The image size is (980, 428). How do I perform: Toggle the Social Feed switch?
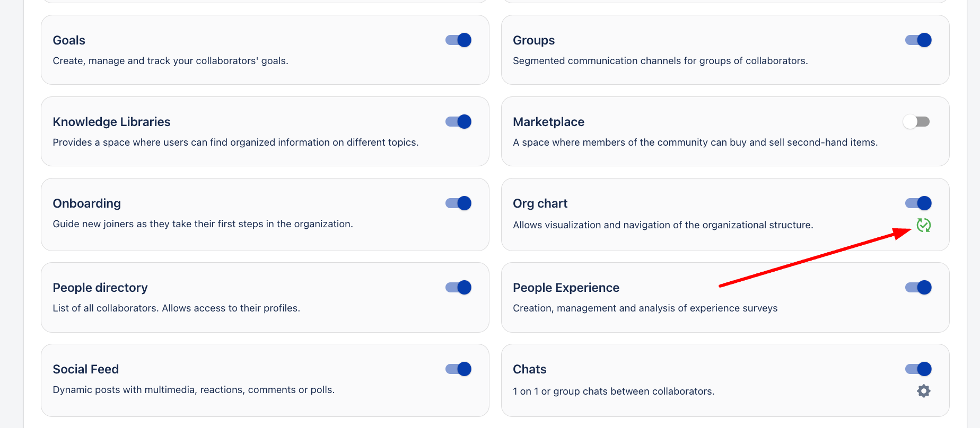click(459, 369)
